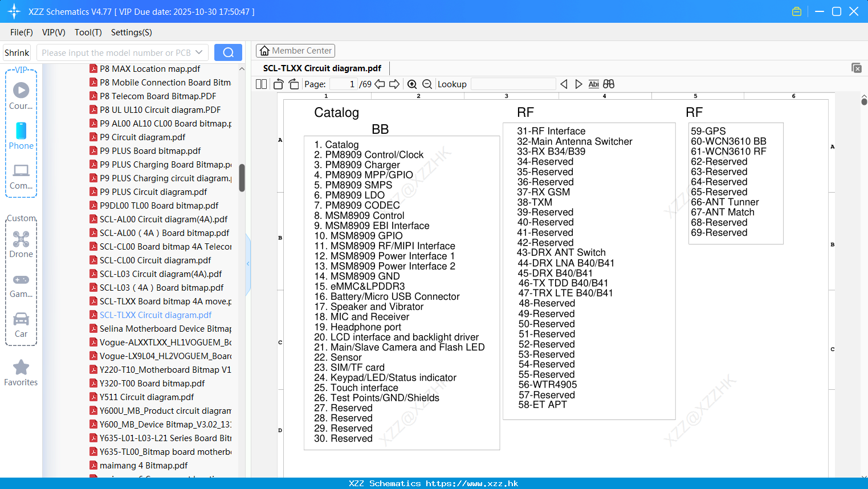Click catalog entry '56-WTR4905'
This screenshot has height=489, width=868.
(548, 385)
